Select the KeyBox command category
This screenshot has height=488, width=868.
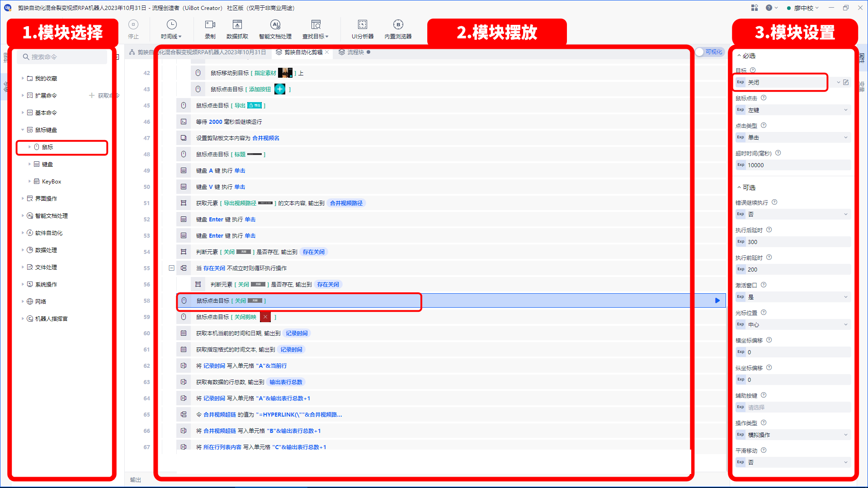coord(52,181)
